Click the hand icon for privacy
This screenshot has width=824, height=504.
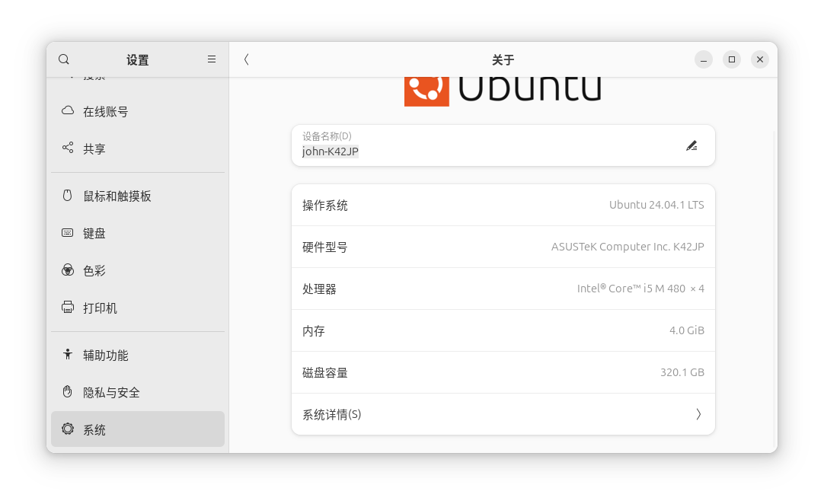point(67,391)
